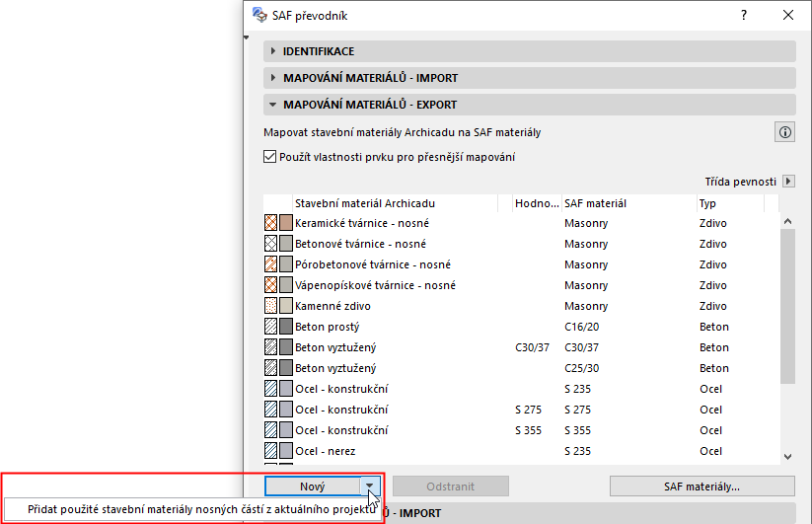Click color swatch of Betonové tvárnice - nosné
Viewport: 812px width, 524px height.
[286, 244]
